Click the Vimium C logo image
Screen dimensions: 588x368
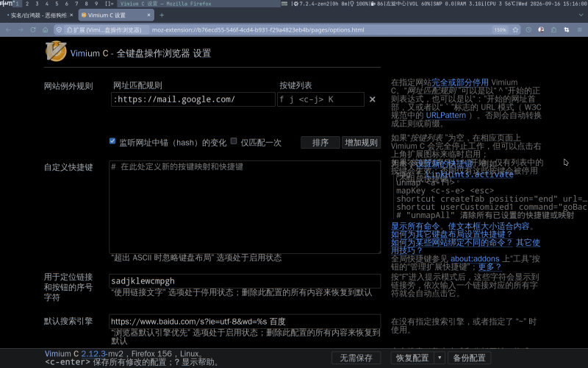coord(56,51)
